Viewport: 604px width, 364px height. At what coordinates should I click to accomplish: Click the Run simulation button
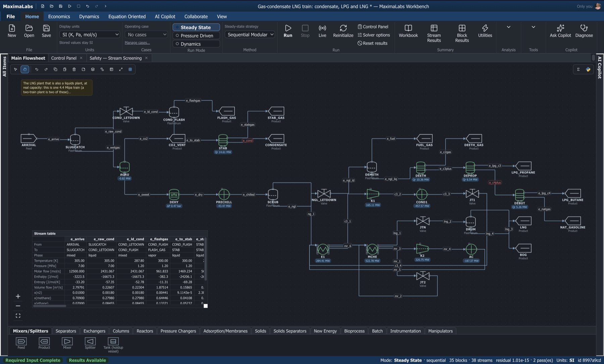pyautogui.click(x=288, y=31)
